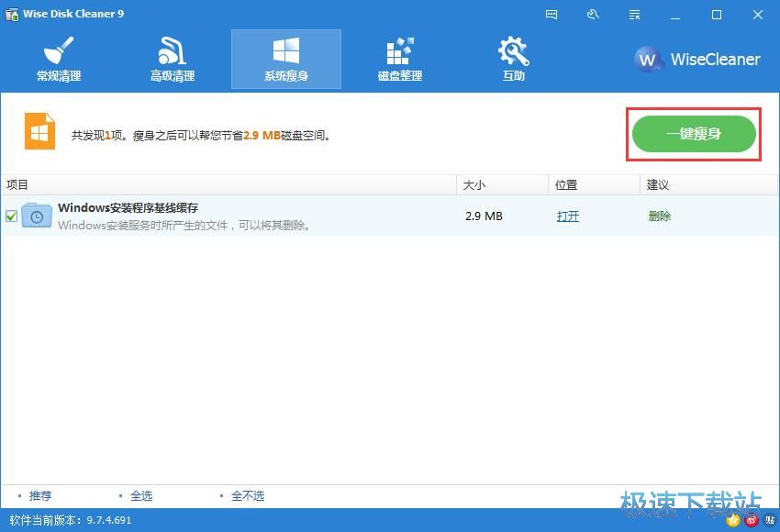This screenshot has height=532, width=780.
Task: Click the Wise Disk Cleaner 9 app icon
Action: (11, 14)
